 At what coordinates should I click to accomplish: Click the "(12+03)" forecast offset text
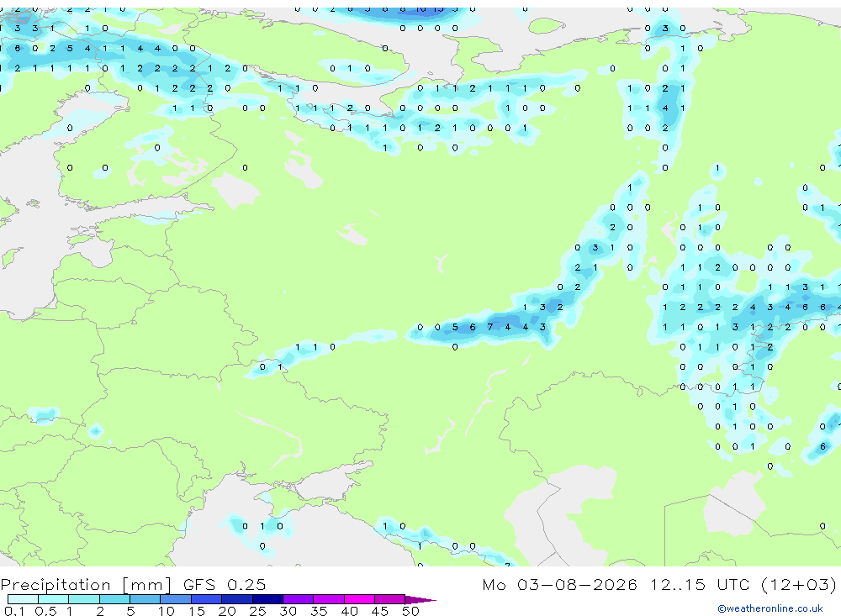[799, 584]
